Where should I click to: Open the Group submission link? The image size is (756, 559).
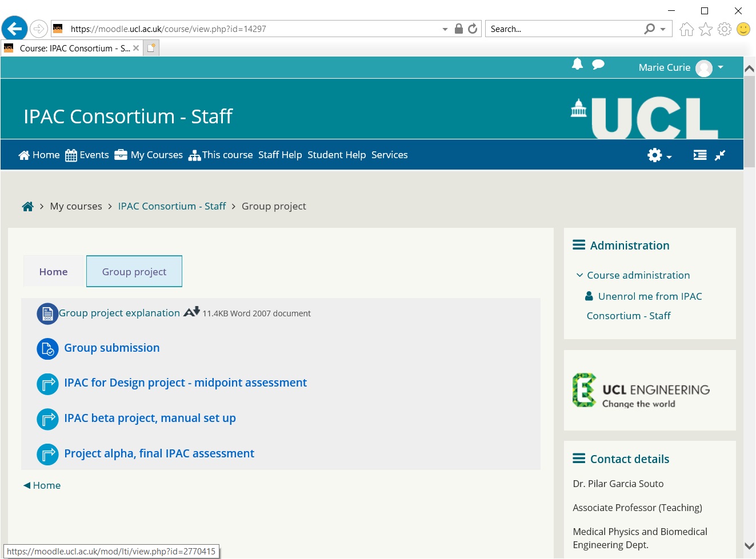[112, 348]
